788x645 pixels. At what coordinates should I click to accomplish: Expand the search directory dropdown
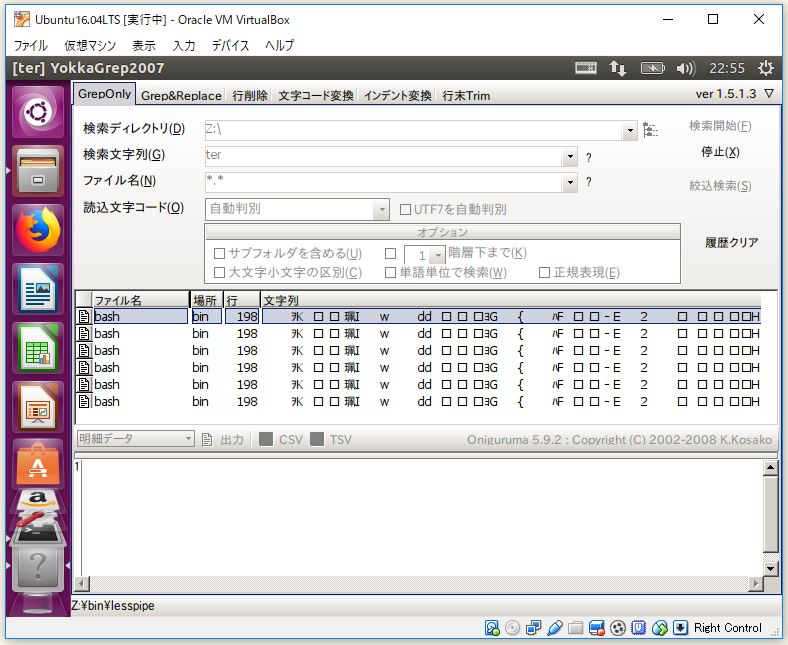point(630,131)
